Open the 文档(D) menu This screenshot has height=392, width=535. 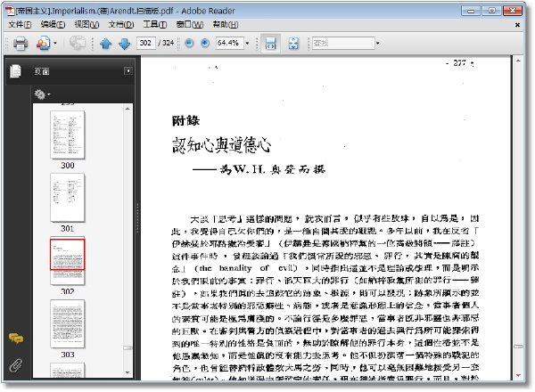pos(121,25)
